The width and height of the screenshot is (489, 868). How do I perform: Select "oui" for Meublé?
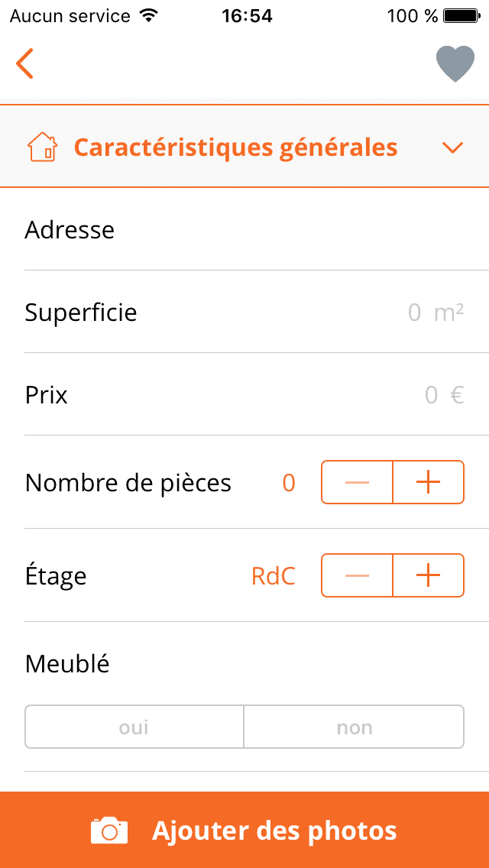[x=134, y=727]
